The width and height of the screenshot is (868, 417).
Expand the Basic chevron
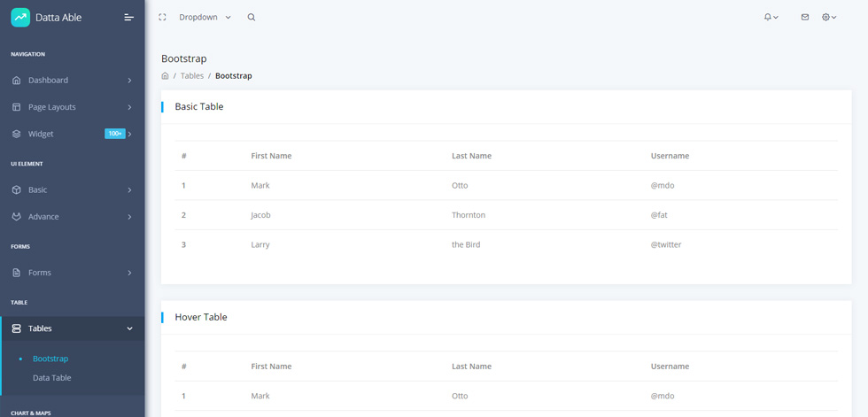click(129, 189)
